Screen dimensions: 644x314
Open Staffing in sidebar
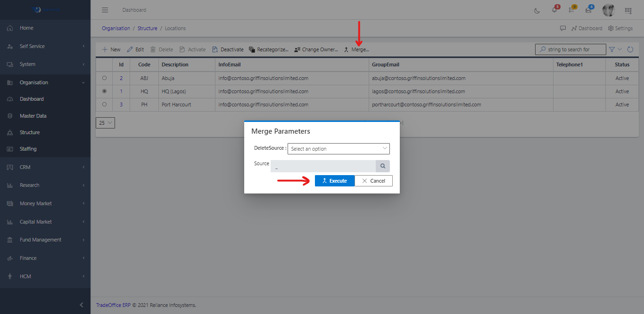pyautogui.click(x=28, y=149)
